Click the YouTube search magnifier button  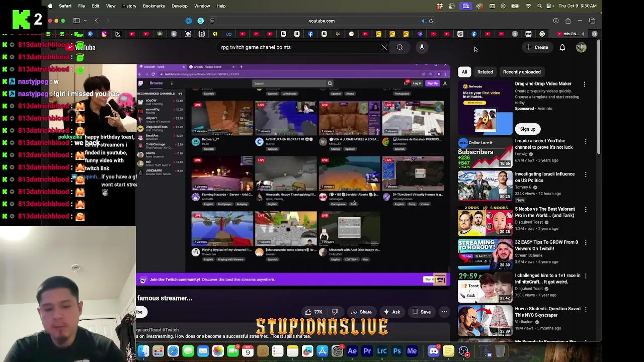coord(400,47)
